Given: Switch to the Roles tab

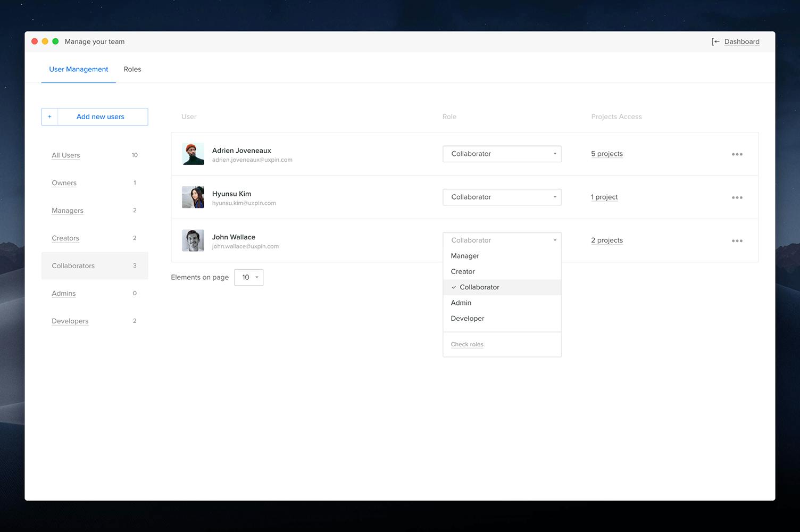Looking at the screenshot, I should tap(132, 69).
